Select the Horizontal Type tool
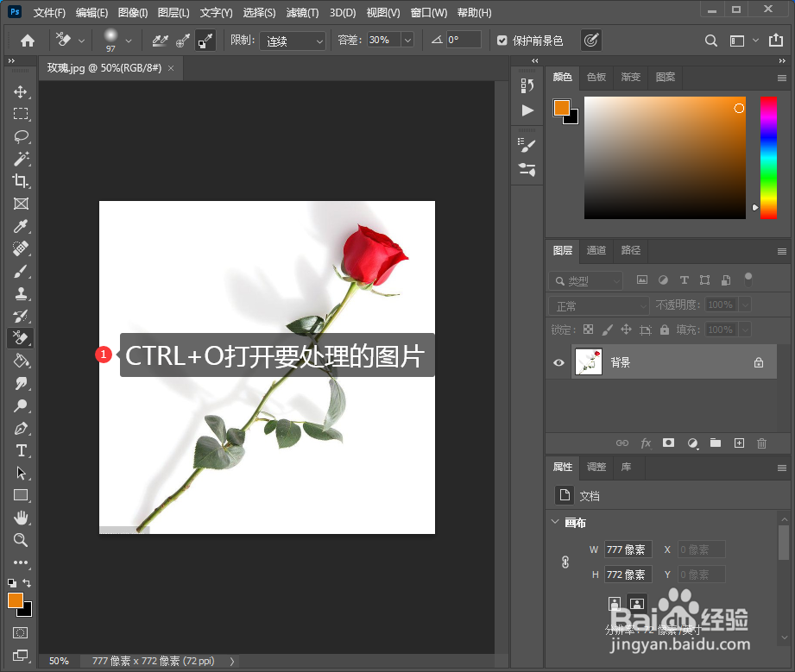 click(21, 450)
